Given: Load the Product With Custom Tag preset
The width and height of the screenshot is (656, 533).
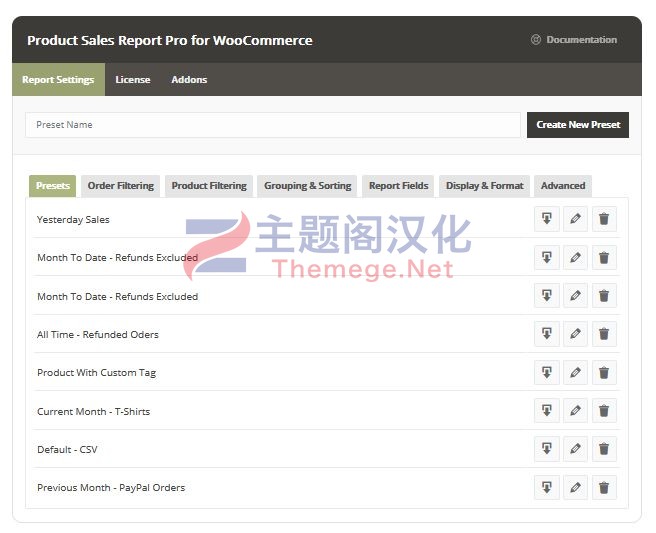Looking at the screenshot, I should pyautogui.click(x=546, y=372).
